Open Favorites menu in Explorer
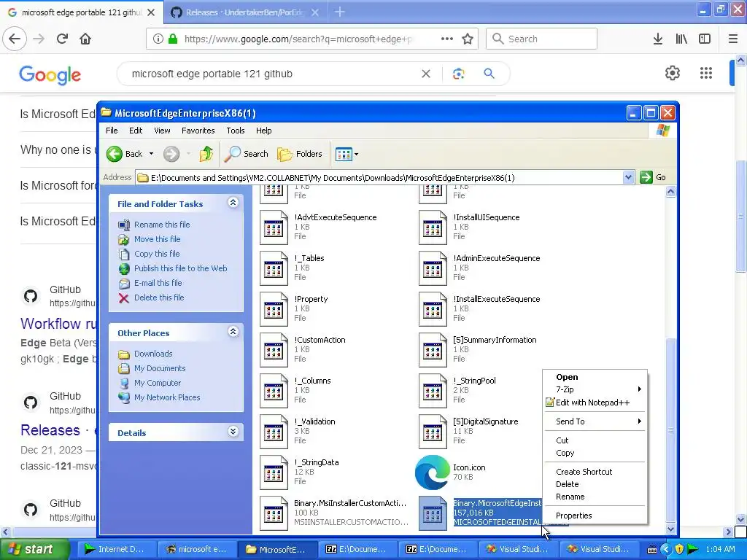747x560 pixels. (198, 131)
